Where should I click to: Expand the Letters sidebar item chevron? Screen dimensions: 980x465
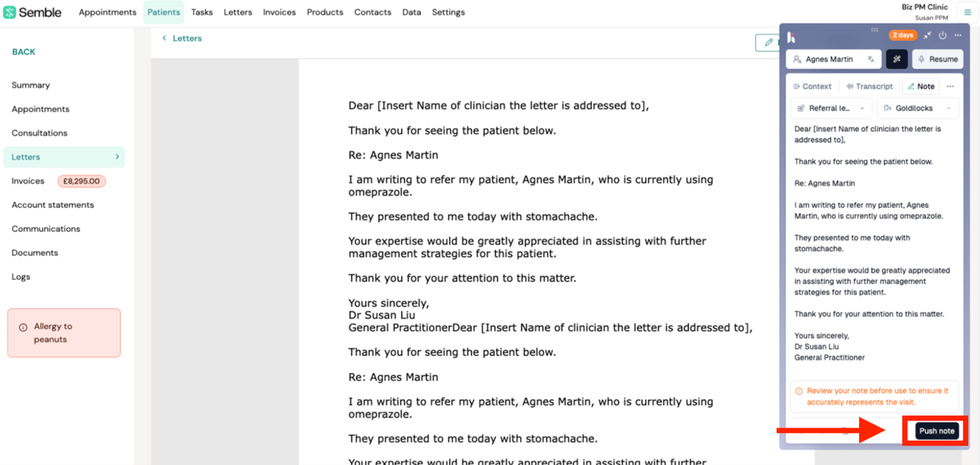(x=118, y=157)
